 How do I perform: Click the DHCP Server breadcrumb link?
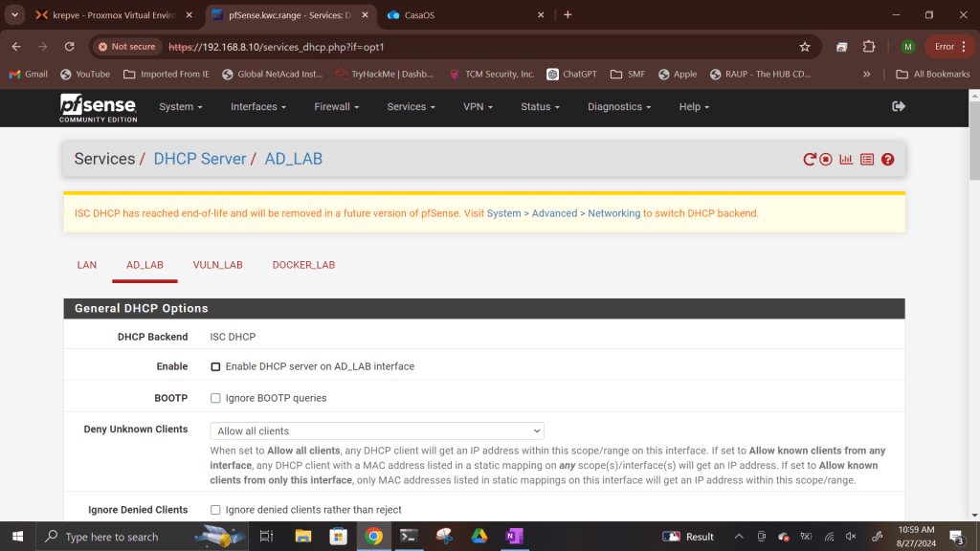click(x=200, y=159)
